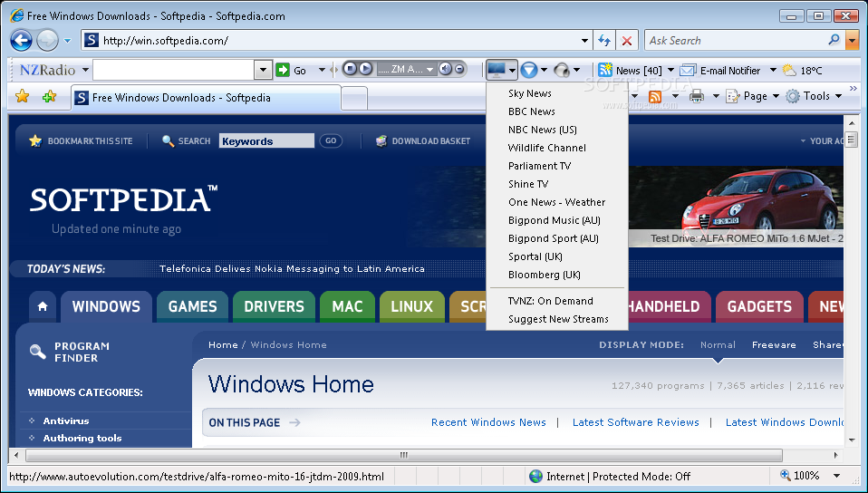
Task: Click the Print icon in command bar
Action: tap(697, 96)
